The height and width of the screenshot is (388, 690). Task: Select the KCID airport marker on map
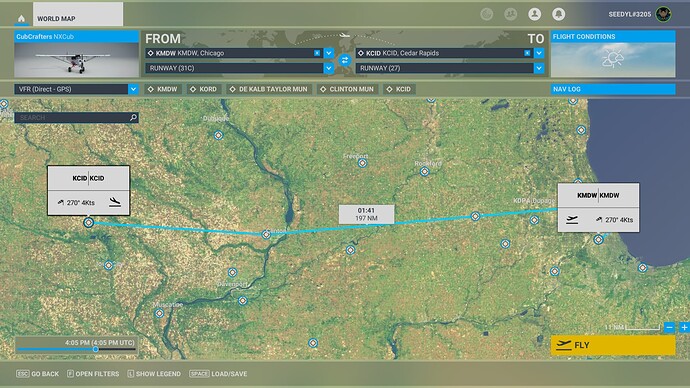(88, 223)
